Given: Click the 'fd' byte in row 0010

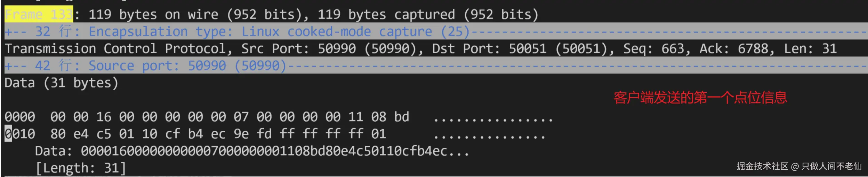Looking at the screenshot, I should (264, 134).
